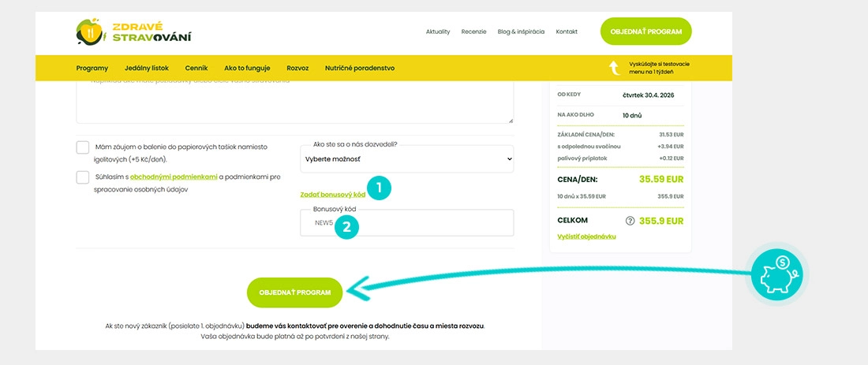Image resolution: width=868 pixels, height=365 pixels.
Task: Open Ako to funguje section
Action: (x=247, y=68)
